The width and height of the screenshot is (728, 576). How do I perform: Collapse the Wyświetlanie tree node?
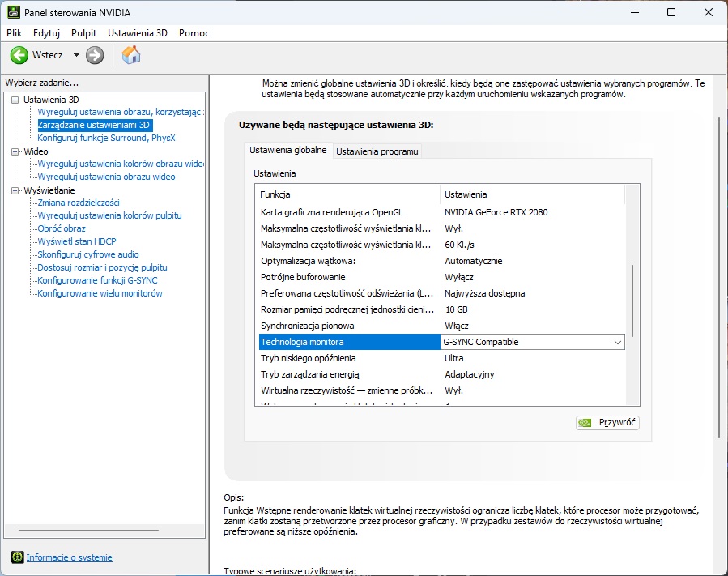(x=15, y=190)
